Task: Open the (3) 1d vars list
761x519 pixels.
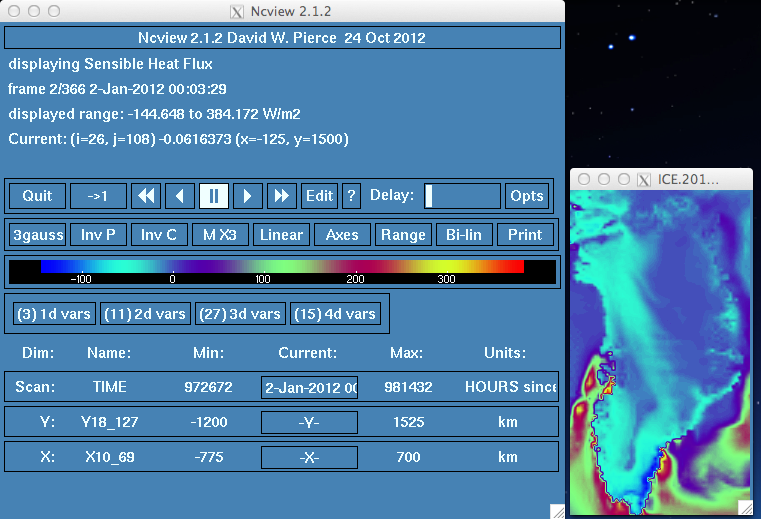Action: click(53, 314)
